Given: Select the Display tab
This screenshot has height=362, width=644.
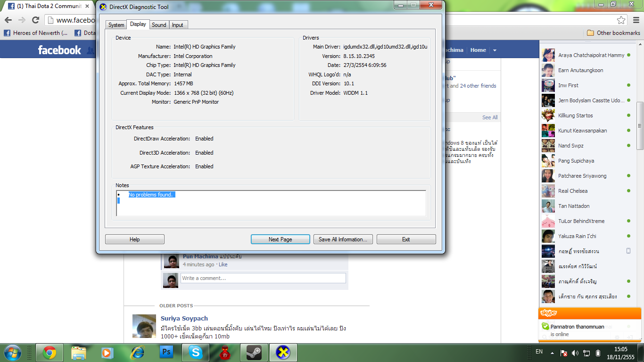Looking at the screenshot, I should tap(138, 24).
